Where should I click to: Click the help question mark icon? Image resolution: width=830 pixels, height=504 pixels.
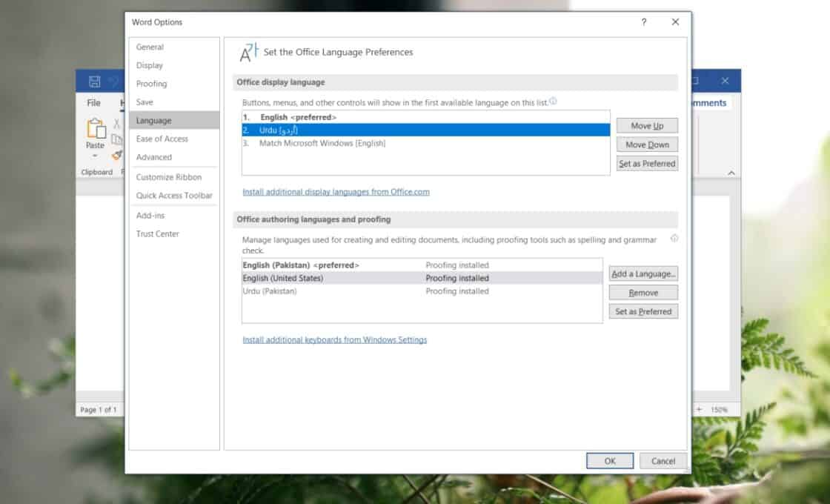click(643, 22)
